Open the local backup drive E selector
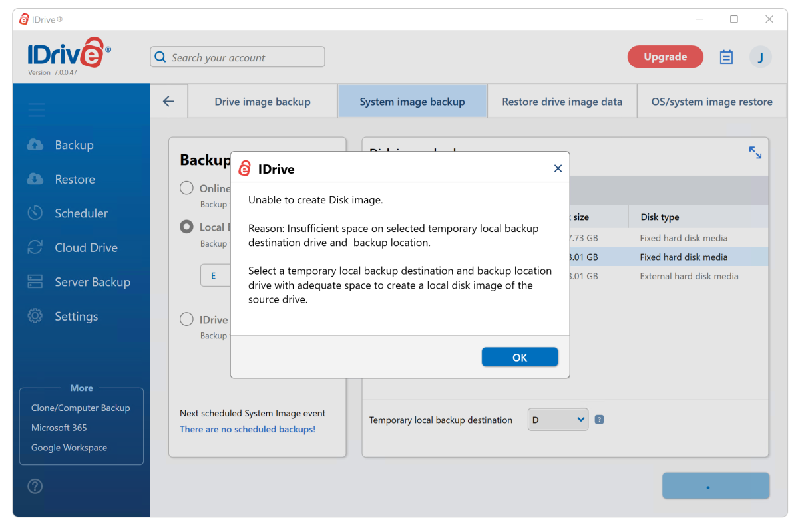 tap(215, 276)
